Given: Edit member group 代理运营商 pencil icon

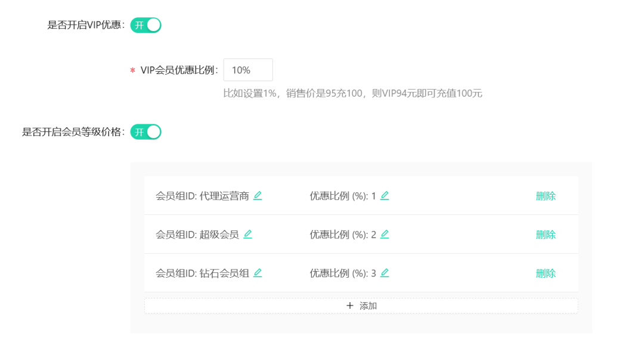Looking at the screenshot, I should (x=258, y=196).
